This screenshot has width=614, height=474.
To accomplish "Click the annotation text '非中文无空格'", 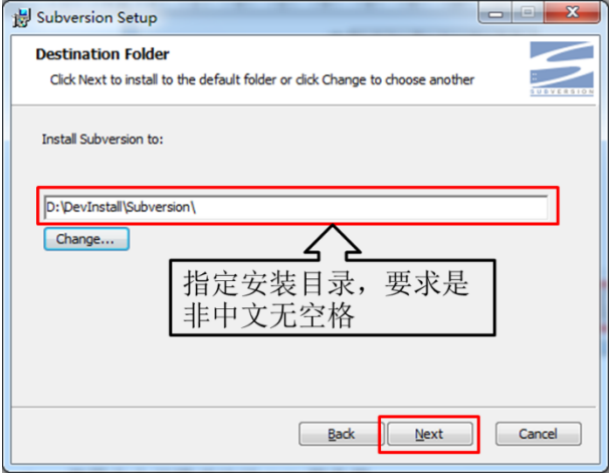I will pyautogui.click(x=269, y=315).
